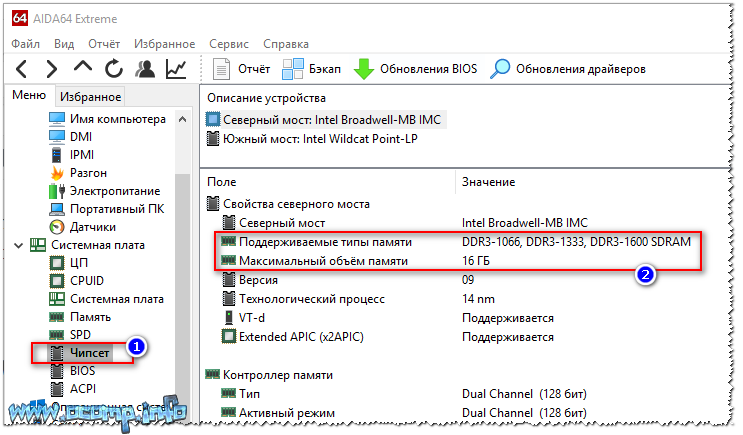Screen dimensions: 743x435
Task: Open the Сервис menu
Action: tap(229, 44)
